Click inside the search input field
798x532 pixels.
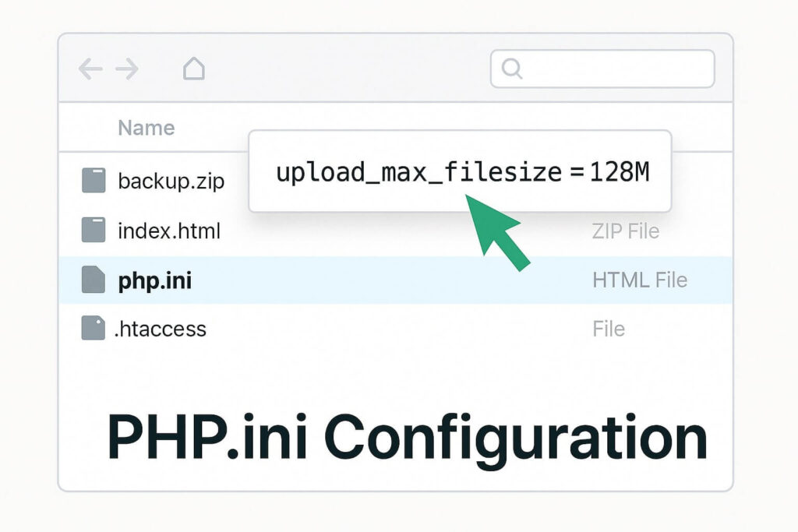[608, 69]
